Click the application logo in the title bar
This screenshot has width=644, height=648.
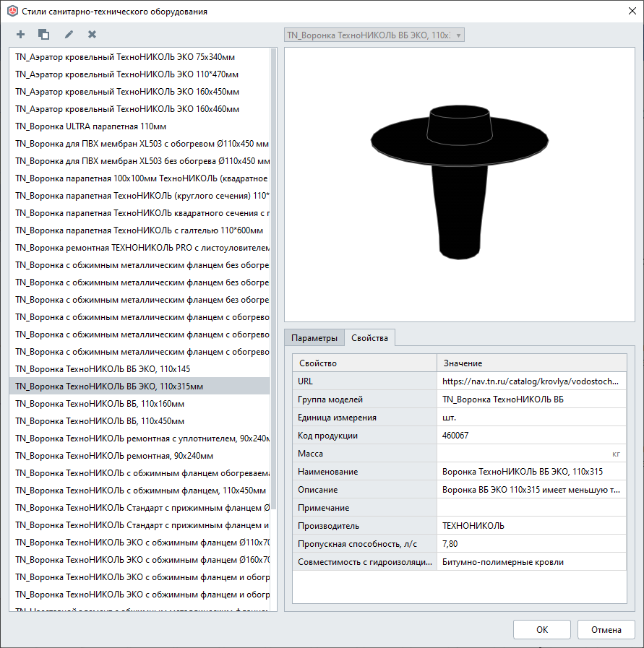tap(13, 11)
